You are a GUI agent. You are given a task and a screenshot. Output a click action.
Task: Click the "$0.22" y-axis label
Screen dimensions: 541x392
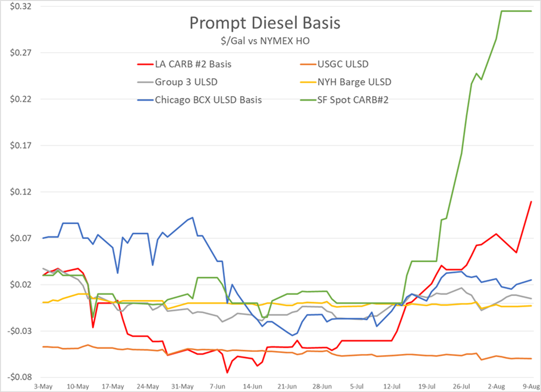click(x=21, y=99)
